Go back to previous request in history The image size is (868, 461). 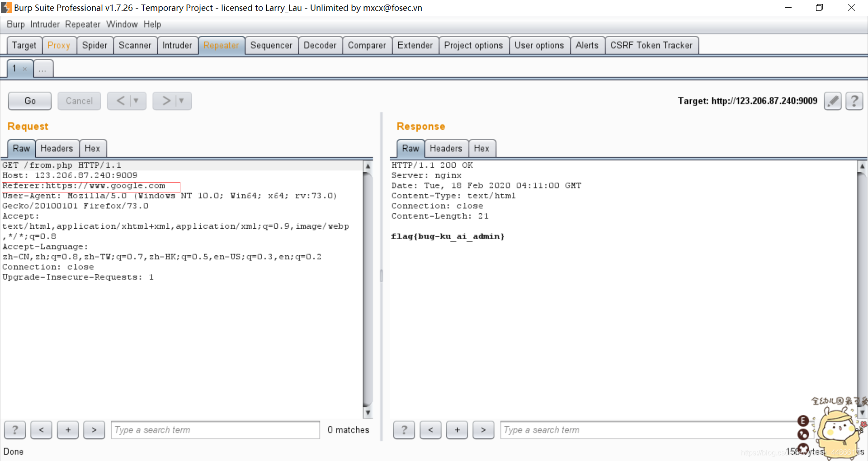pos(120,101)
